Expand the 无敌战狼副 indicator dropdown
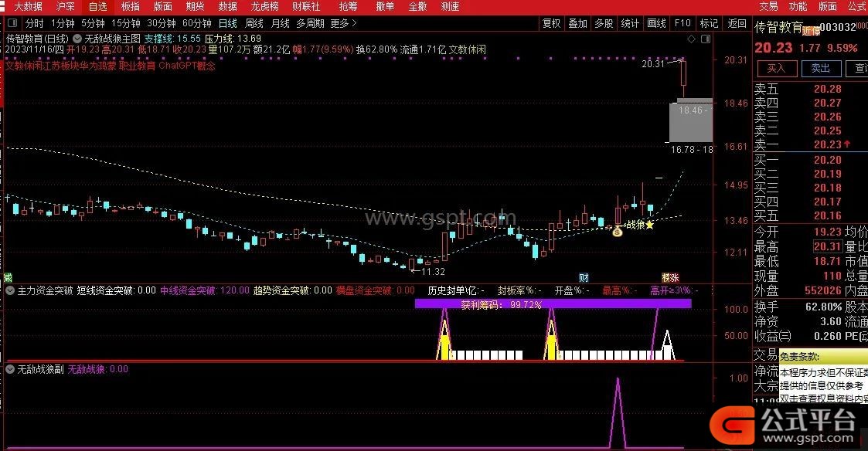868x451 pixels. coord(10,368)
